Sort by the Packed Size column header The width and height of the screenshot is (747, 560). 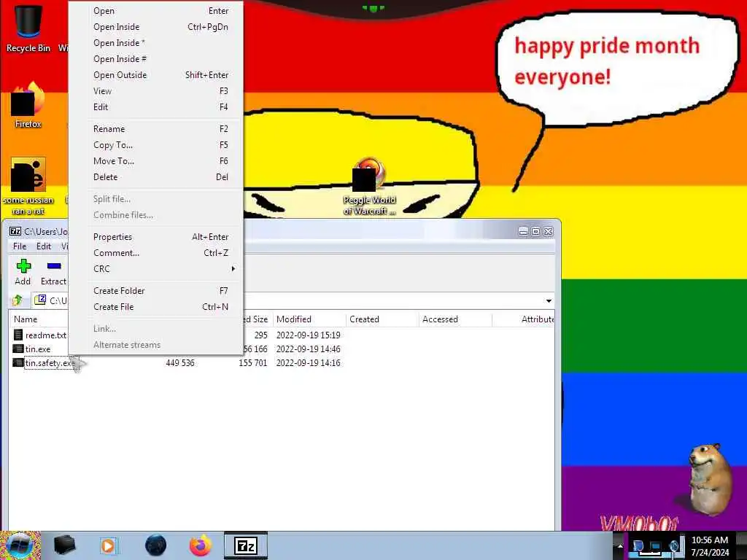tap(258, 319)
